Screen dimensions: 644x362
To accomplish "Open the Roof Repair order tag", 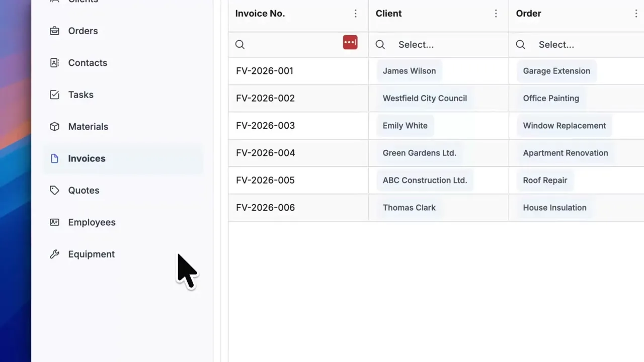I will pos(545,180).
